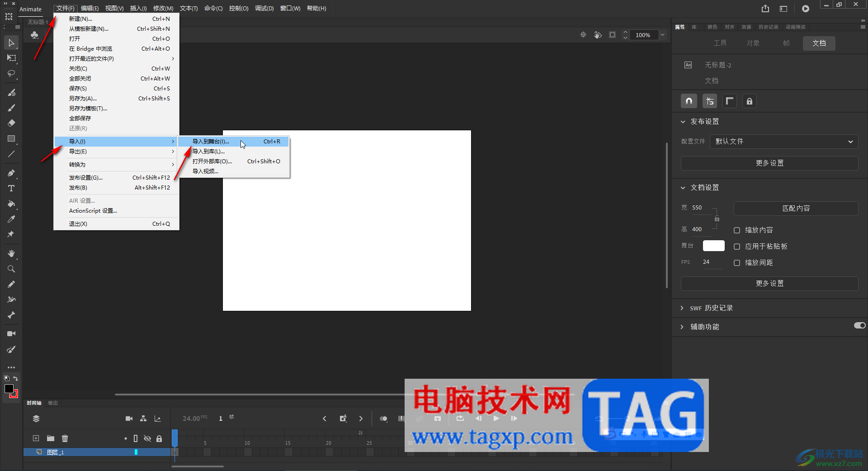The height and width of the screenshot is (471, 868).
Task: Click 更多设置 under 发布设置
Action: tap(769, 163)
